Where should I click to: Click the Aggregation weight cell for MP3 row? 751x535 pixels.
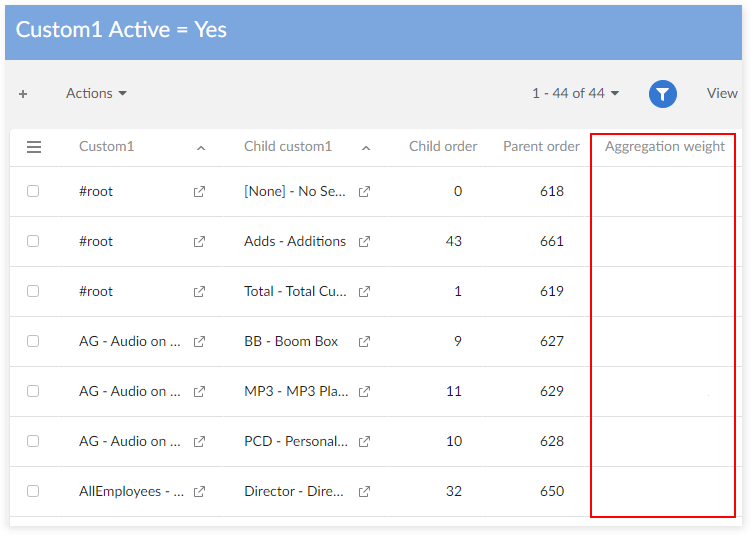pos(663,392)
